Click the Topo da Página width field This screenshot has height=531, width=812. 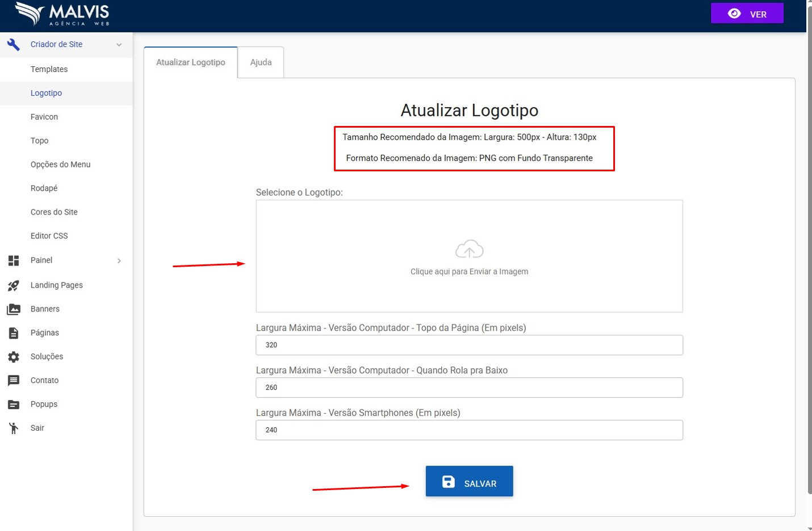(x=469, y=345)
